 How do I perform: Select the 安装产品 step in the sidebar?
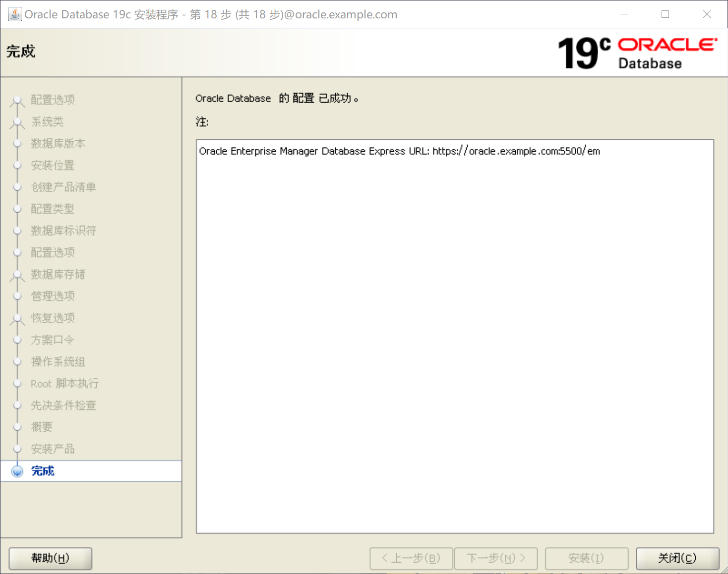pos(53,449)
